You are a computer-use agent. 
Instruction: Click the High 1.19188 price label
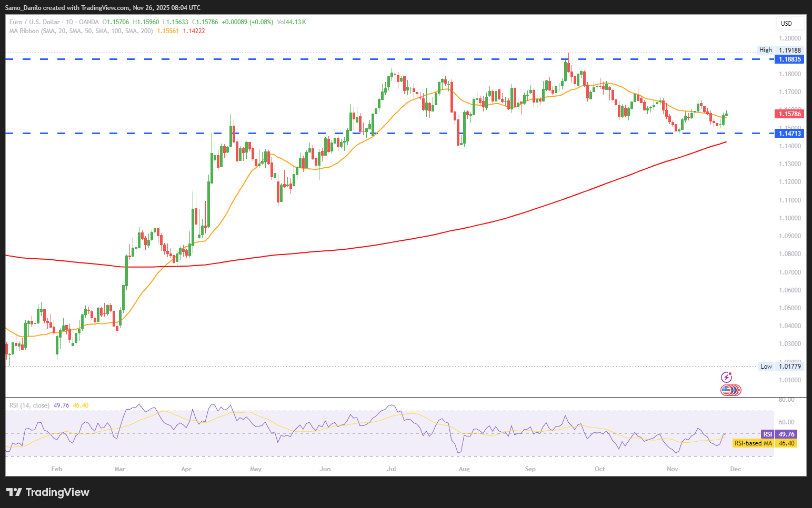780,50
